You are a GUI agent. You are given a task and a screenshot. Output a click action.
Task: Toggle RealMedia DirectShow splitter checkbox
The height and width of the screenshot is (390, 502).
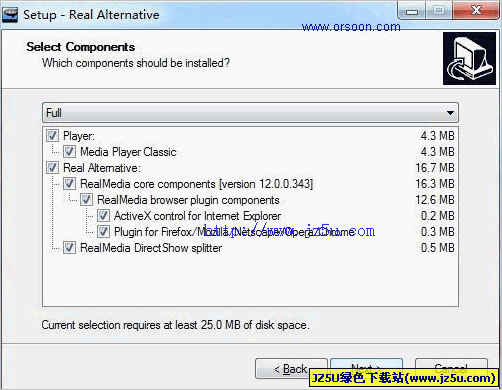tap(69, 248)
